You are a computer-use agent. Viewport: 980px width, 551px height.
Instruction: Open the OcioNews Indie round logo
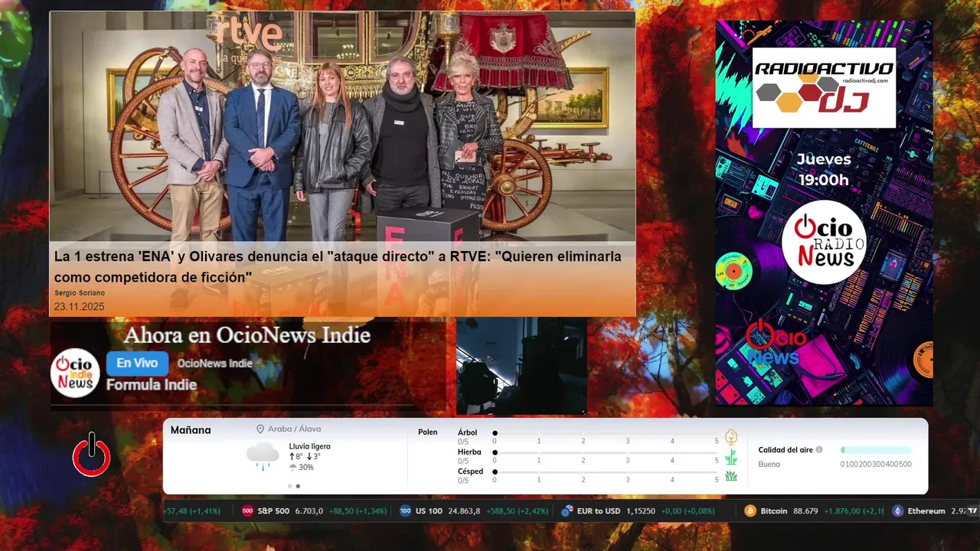[75, 373]
